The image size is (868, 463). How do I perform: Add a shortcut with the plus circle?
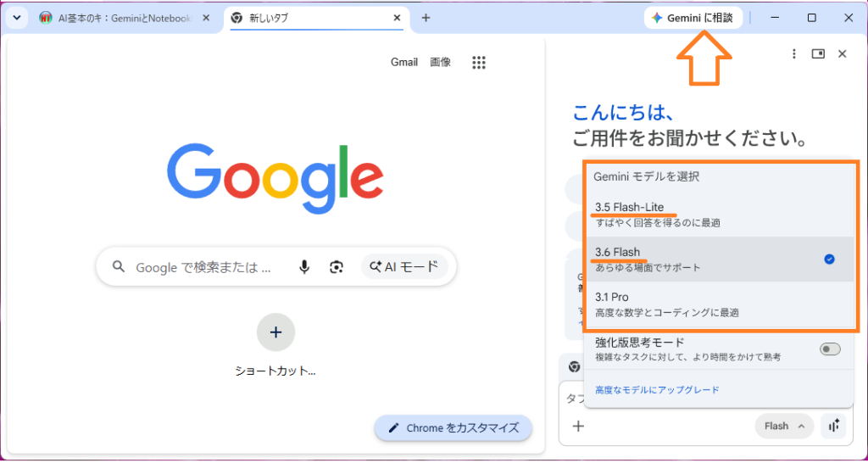coord(275,332)
